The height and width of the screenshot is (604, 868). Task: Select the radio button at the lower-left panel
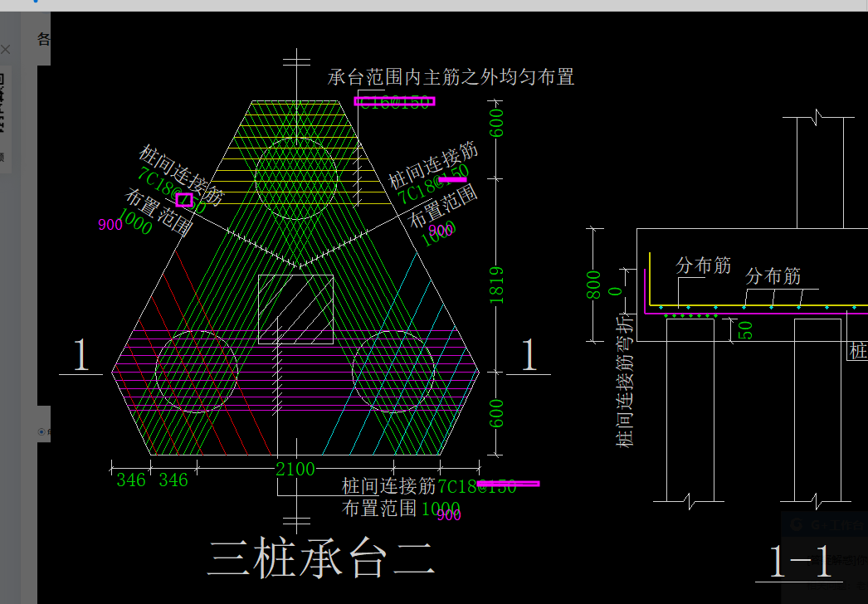coord(41,431)
